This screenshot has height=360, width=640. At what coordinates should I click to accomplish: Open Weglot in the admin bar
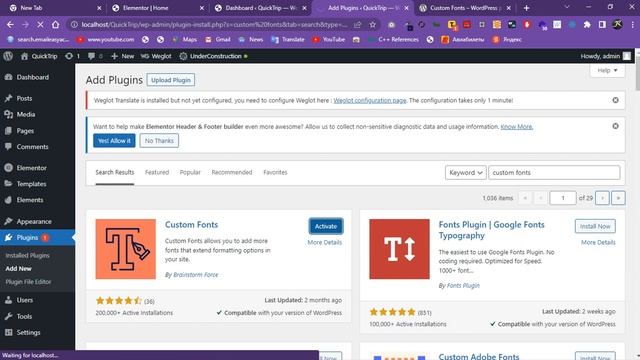pos(156,56)
